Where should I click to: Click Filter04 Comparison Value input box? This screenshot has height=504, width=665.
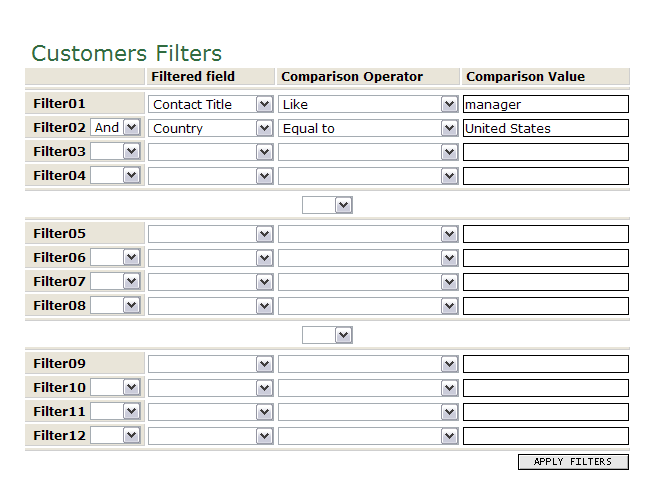point(545,176)
